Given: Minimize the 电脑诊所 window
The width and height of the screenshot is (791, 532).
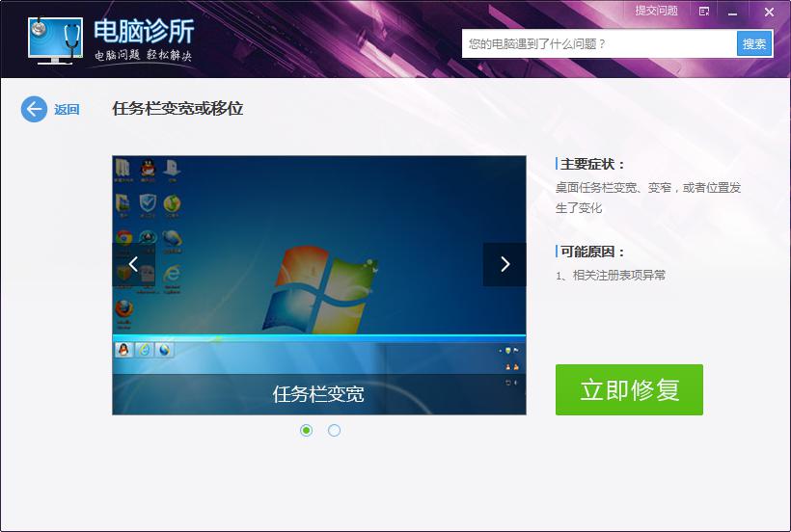Looking at the screenshot, I should (732, 13).
